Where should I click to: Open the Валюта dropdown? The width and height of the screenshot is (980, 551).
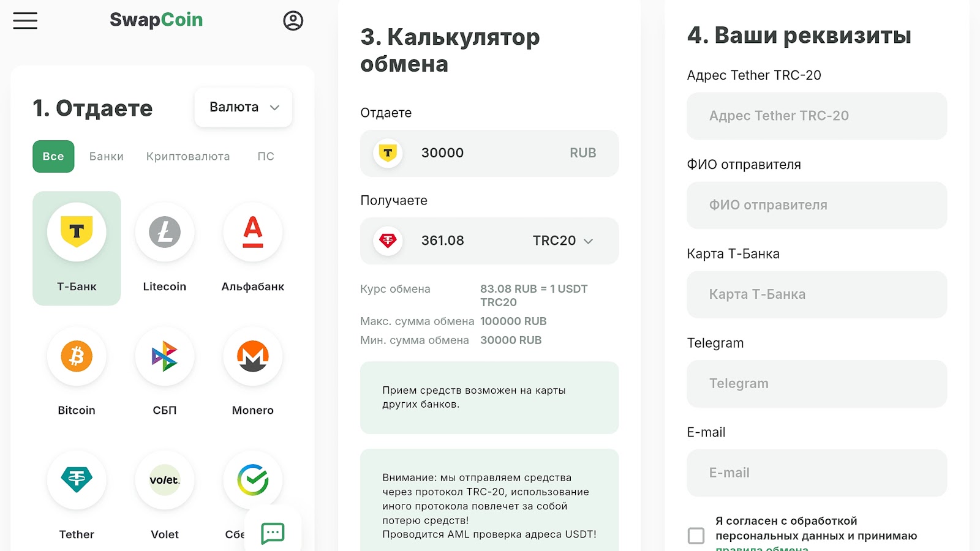(x=243, y=107)
